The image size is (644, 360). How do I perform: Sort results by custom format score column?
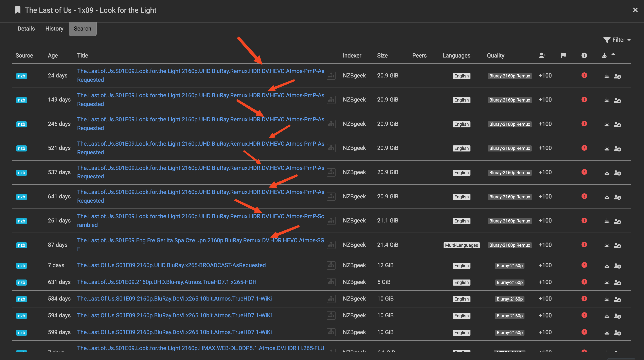pos(542,55)
